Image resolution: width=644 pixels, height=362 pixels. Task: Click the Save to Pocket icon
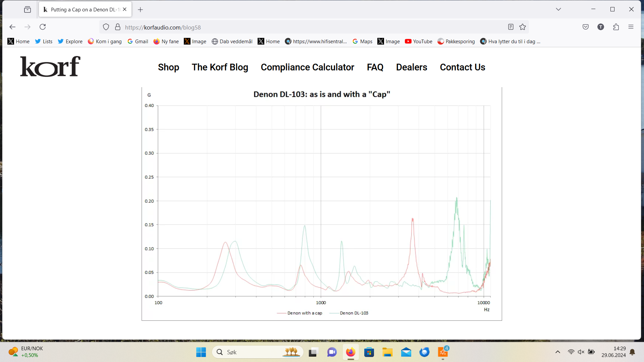(586, 27)
